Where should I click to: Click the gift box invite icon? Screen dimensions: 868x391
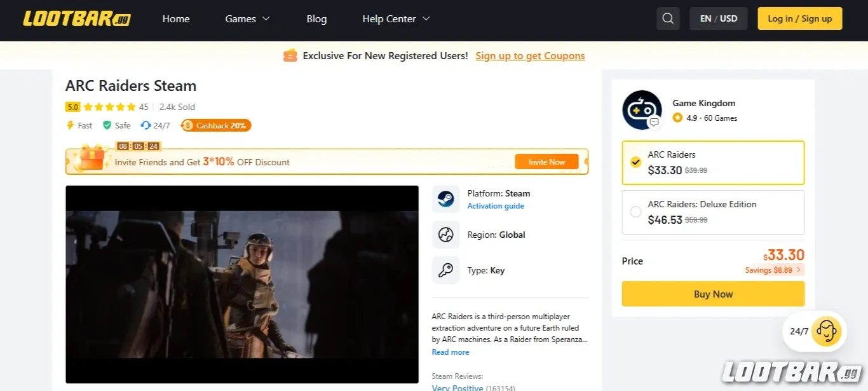pos(88,159)
